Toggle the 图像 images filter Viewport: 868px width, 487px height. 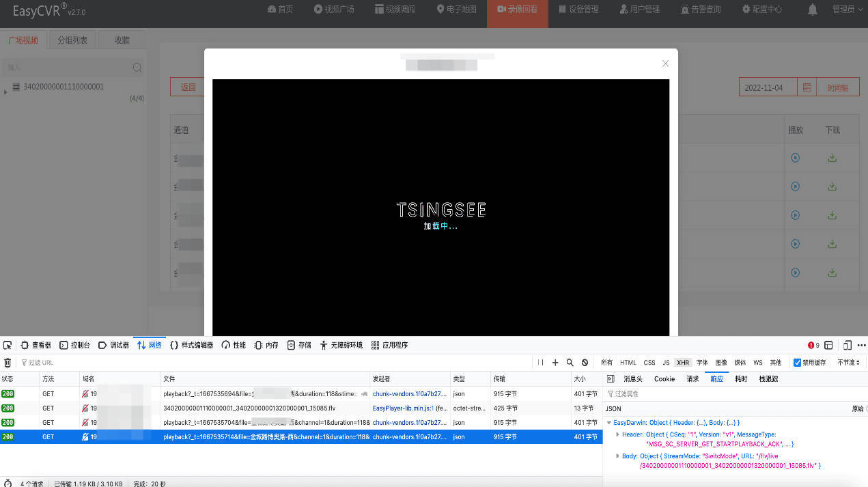tap(721, 363)
